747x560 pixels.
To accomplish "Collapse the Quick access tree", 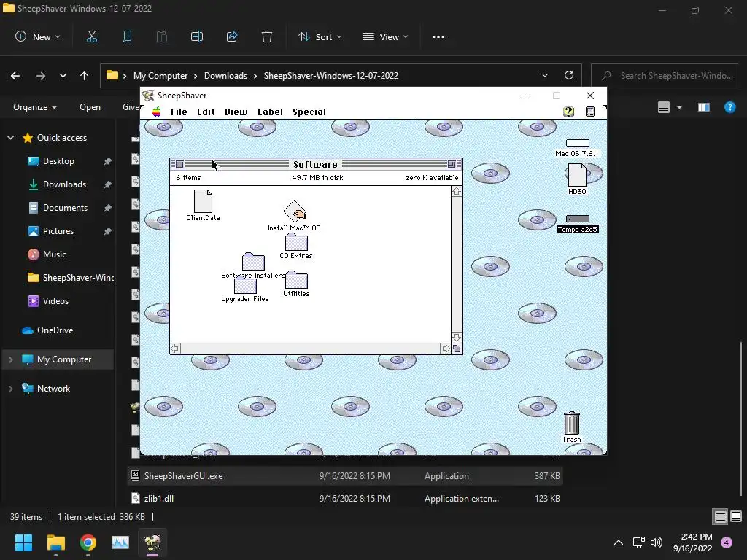I will click(10, 138).
